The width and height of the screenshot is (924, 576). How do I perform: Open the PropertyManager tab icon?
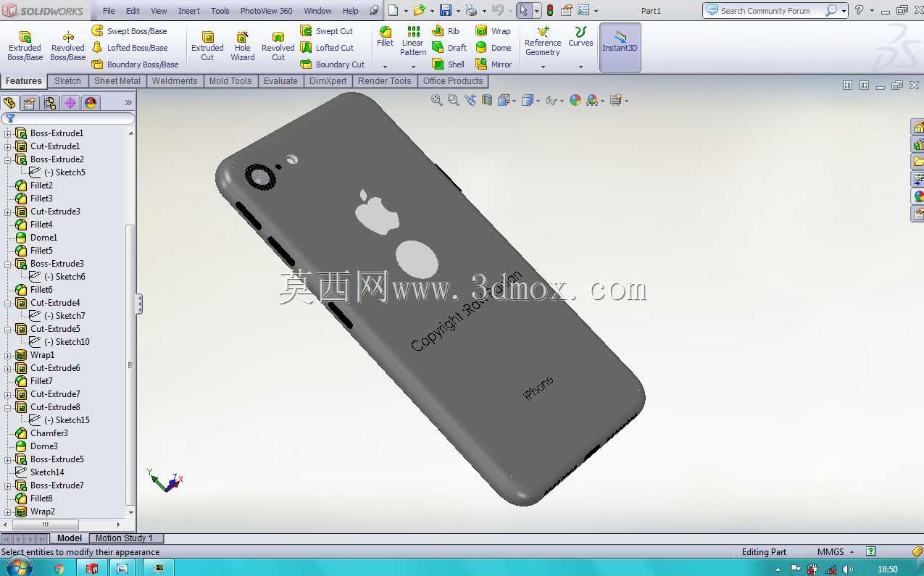click(30, 103)
